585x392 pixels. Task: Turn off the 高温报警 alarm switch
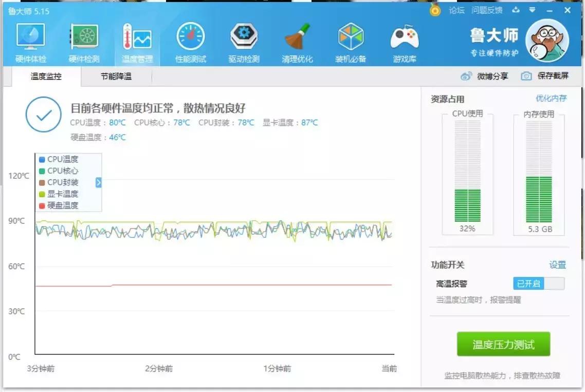coord(538,283)
